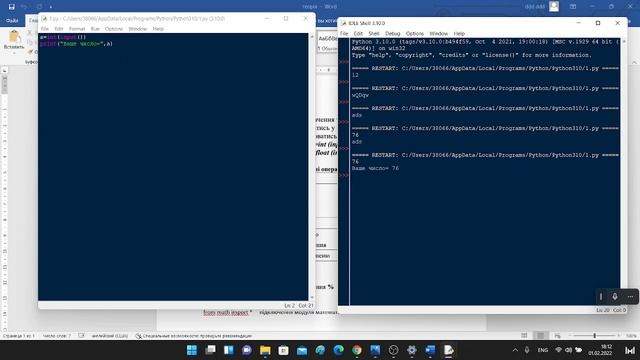640x360 pixels.
Task: Switch to Word on taskbar
Action: click(430, 350)
